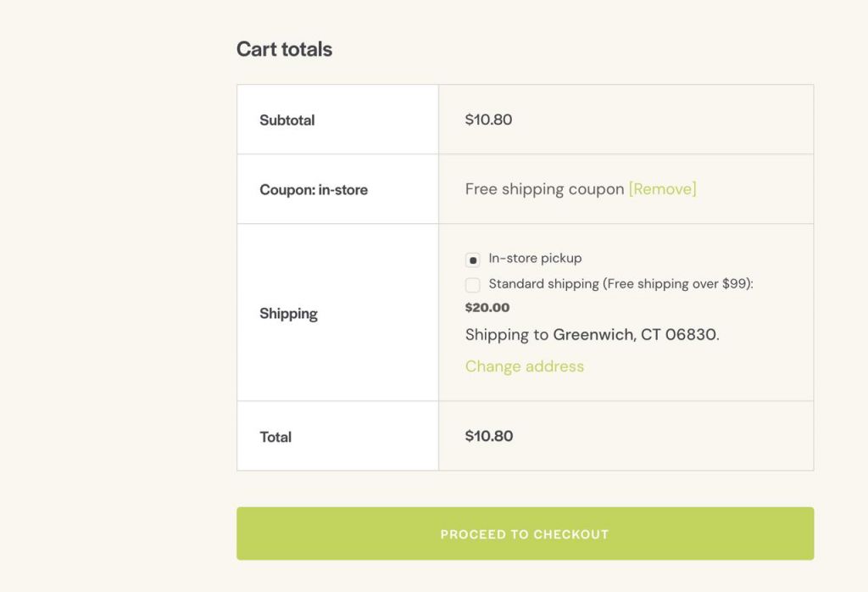Click the Total row label
Image resolution: width=868 pixels, height=592 pixels.
tap(275, 437)
